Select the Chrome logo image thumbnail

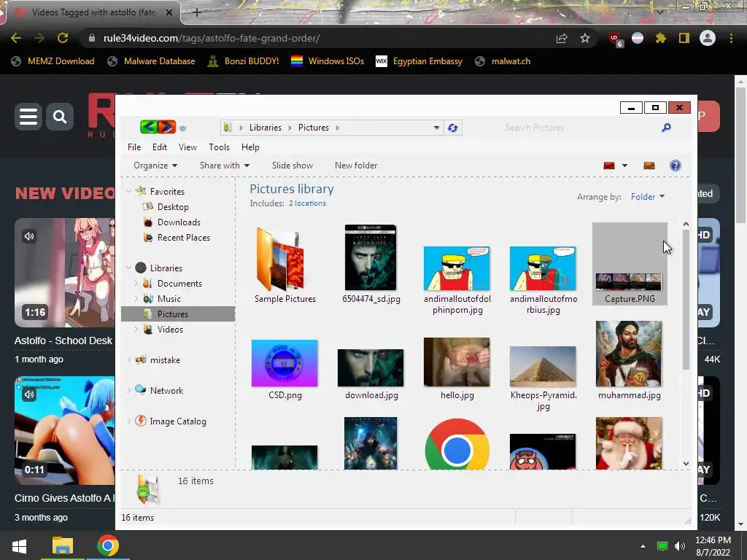pyautogui.click(x=457, y=446)
